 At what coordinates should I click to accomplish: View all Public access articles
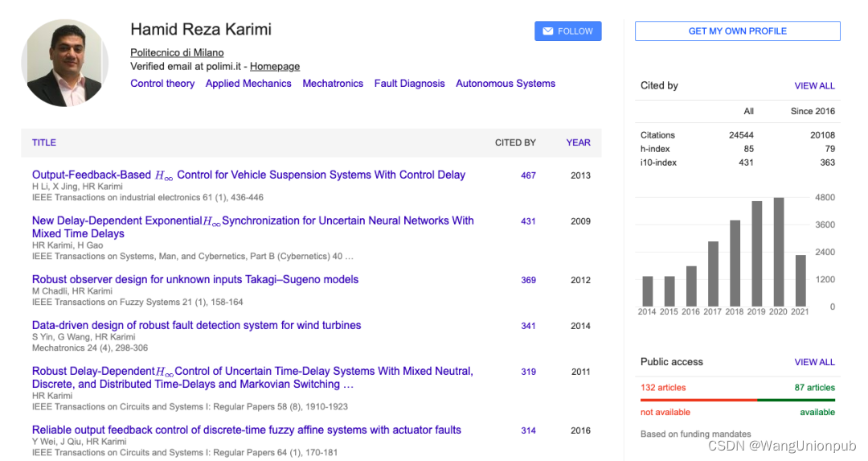click(x=814, y=362)
